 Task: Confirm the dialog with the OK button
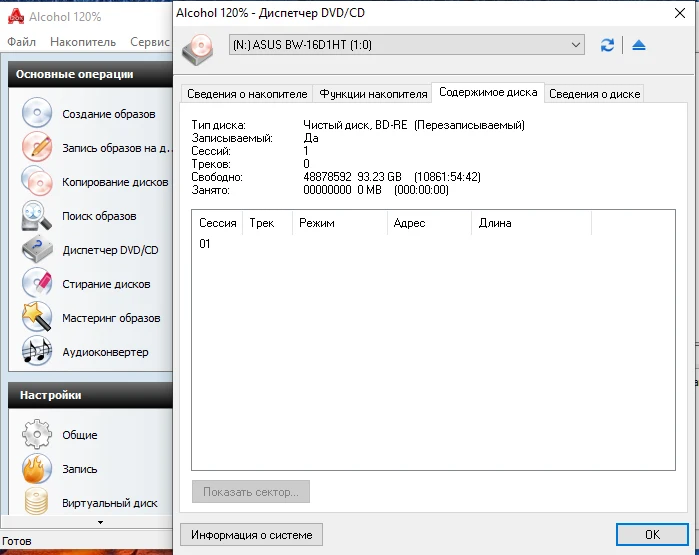tap(652, 534)
